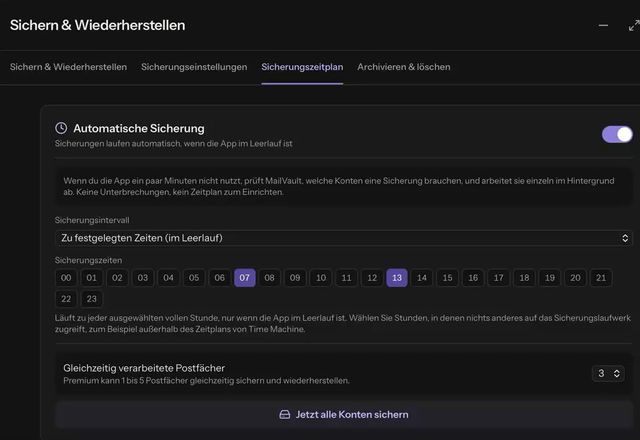Go to Archivieren & löschen tab
Screen dimensions: 640x440
(x=404, y=67)
